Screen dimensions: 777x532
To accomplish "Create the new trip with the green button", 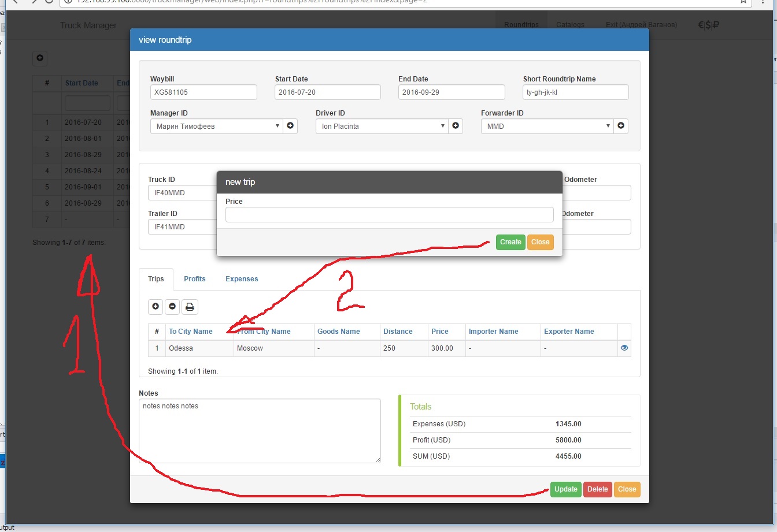I will tap(510, 242).
